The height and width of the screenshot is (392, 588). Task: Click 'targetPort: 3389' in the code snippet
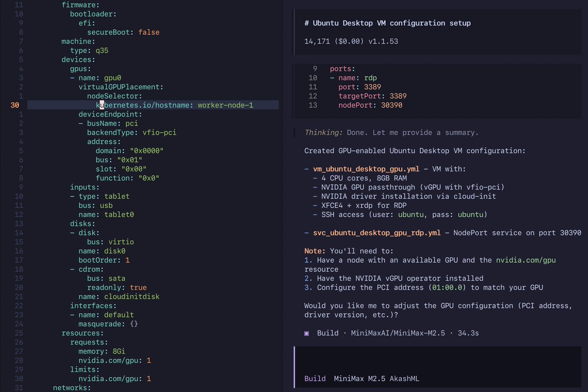pos(372,96)
